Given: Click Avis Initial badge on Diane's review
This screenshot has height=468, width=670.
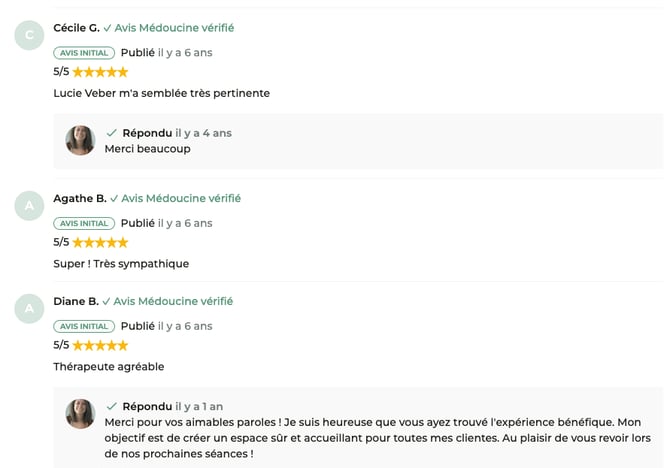Looking at the screenshot, I should click(x=84, y=326).
